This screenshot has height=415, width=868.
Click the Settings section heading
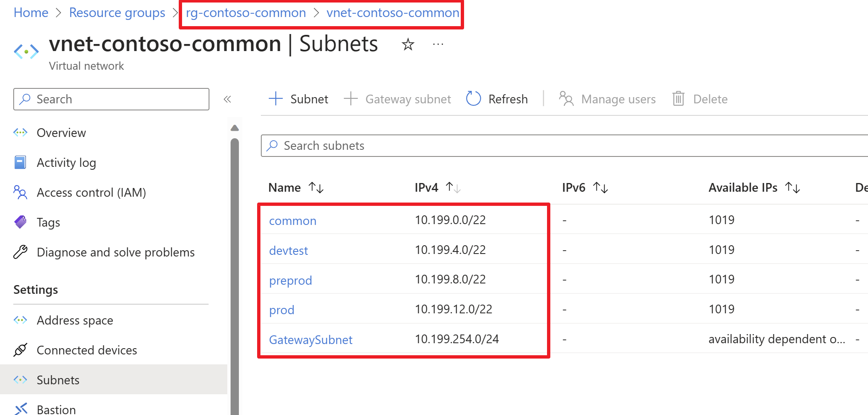[36, 290]
